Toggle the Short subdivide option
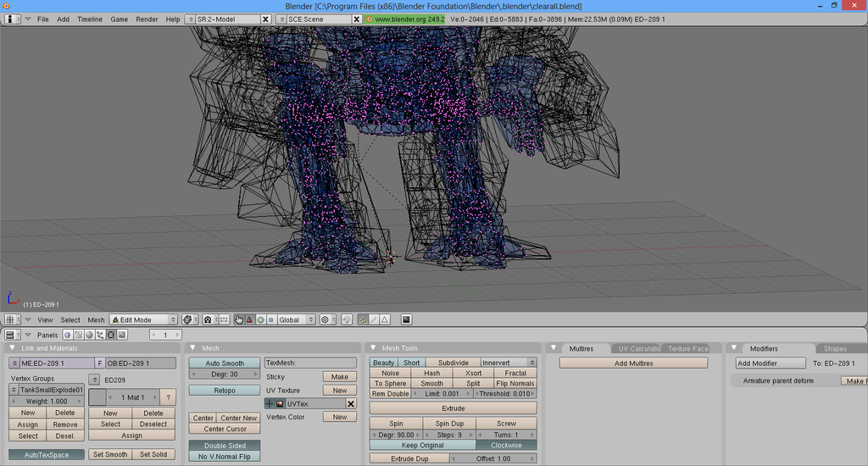The height and width of the screenshot is (466, 868). pyautogui.click(x=411, y=363)
